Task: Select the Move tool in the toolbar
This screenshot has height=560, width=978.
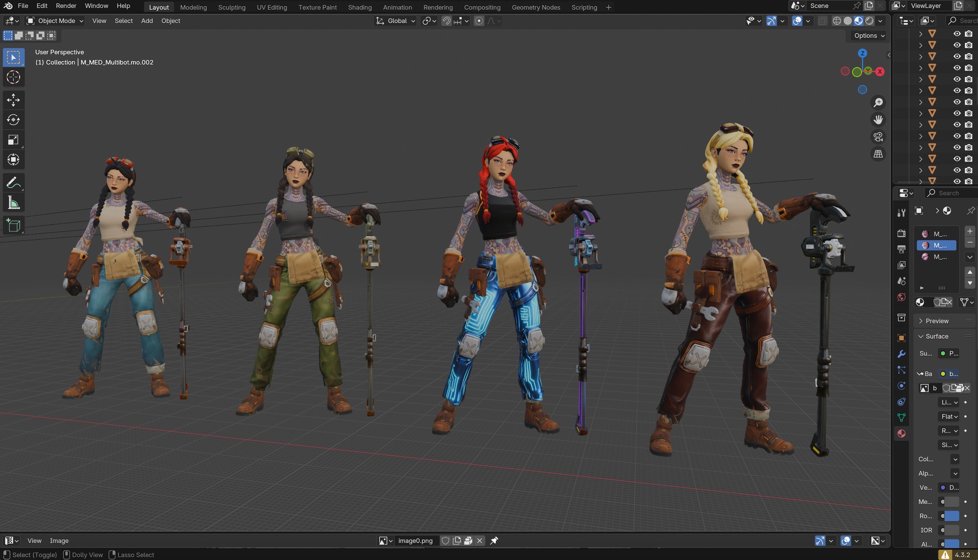Action: tap(14, 100)
